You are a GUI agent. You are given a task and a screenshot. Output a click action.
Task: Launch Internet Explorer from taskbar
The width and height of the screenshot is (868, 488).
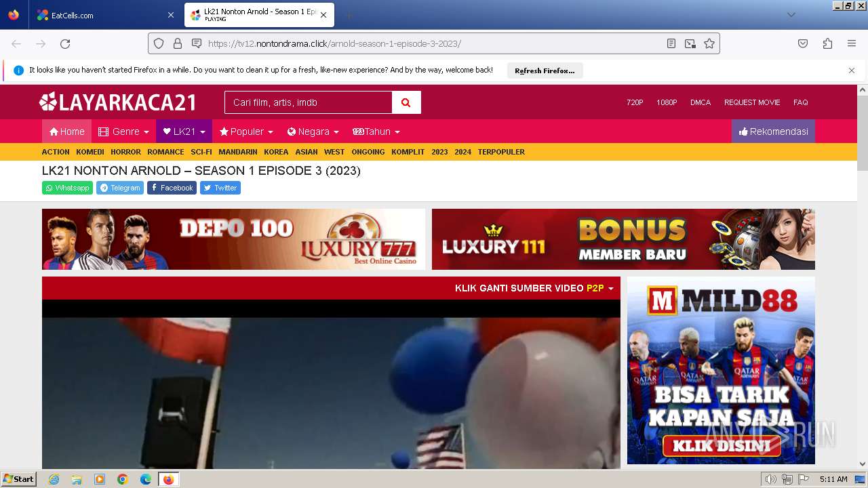54,479
